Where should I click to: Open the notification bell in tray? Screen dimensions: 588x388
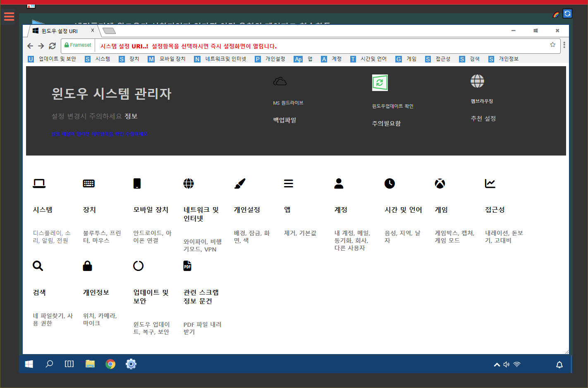[x=559, y=364]
